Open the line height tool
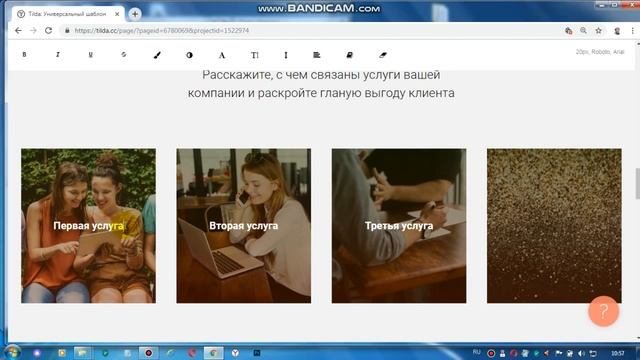Image resolution: width=640 pixels, height=360 pixels. (286, 55)
